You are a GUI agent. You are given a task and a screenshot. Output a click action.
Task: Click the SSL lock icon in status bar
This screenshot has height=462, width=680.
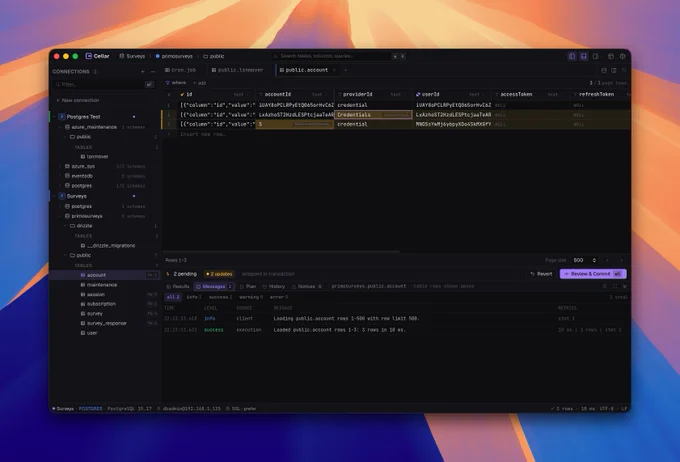(x=228, y=409)
